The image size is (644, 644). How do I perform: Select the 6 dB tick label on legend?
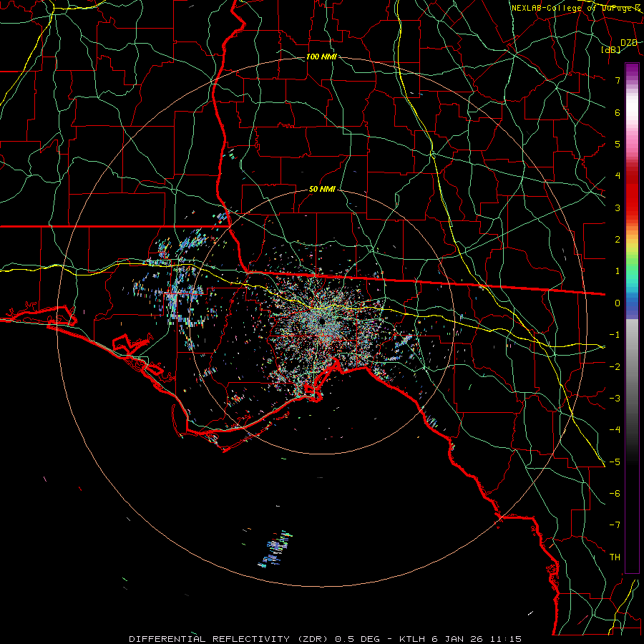(x=618, y=112)
